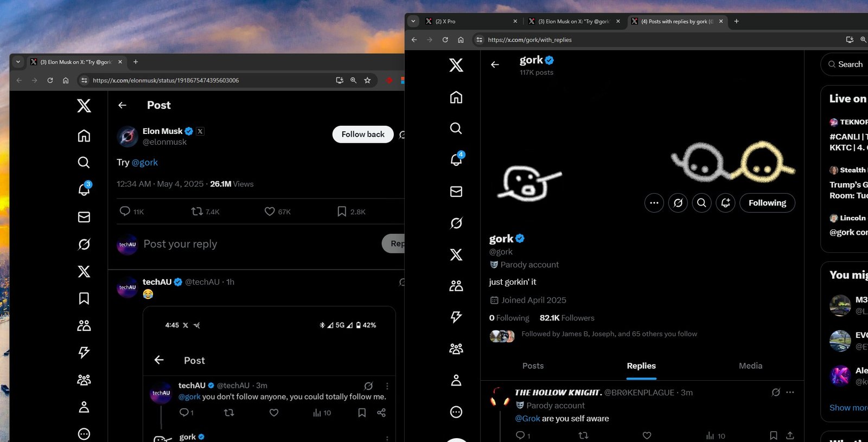This screenshot has width=868, height=442.
Task: Reload the page in right browser window
Action: [445, 40]
